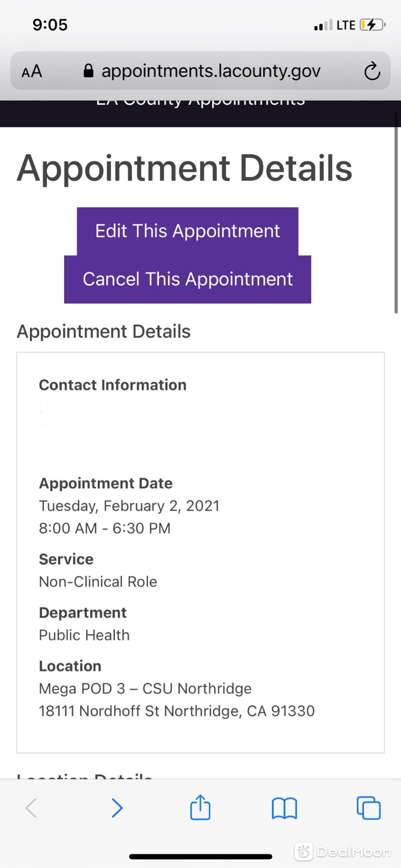Tap the Nordhoff St address line

[177, 711]
